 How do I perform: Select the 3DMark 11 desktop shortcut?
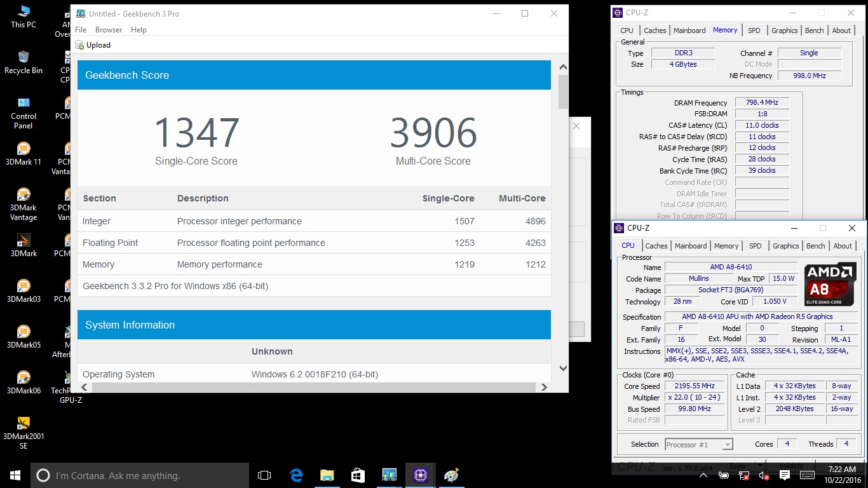coord(24,154)
